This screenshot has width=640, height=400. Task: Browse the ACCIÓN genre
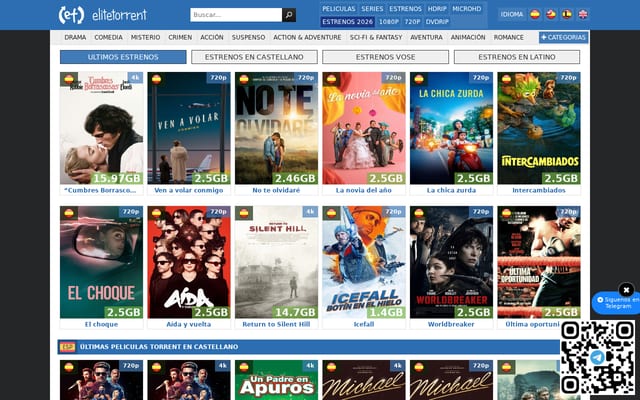click(x=212, y=37)
